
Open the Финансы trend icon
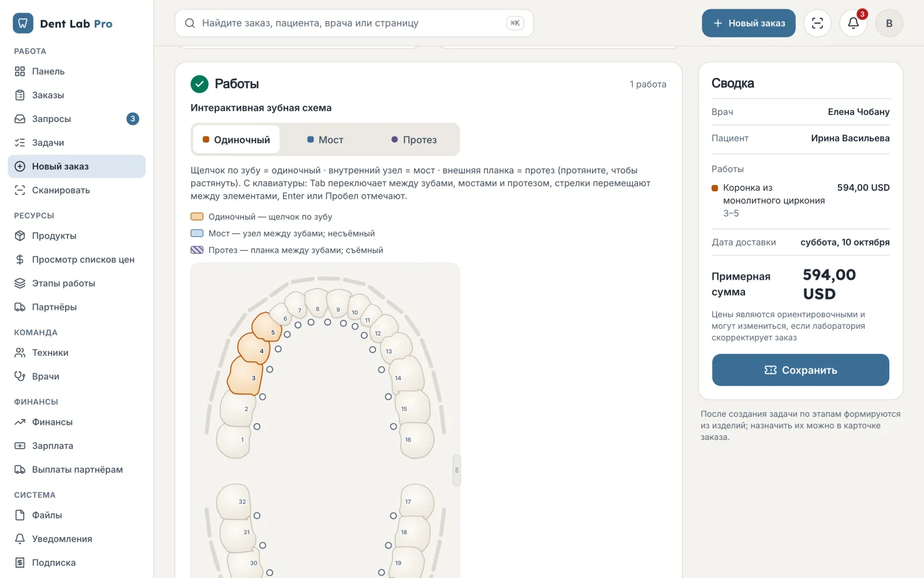(x=20, y=422)
